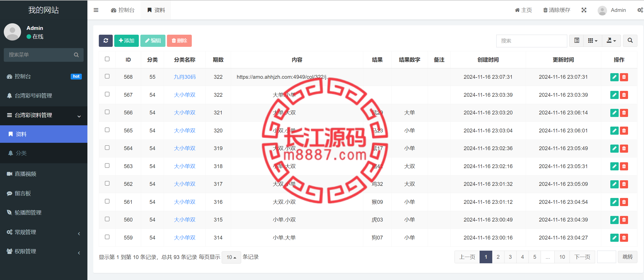Click the 编辑 toolbar button
The height and width of the screenshot is (280, 644).
tap(153, 41)
